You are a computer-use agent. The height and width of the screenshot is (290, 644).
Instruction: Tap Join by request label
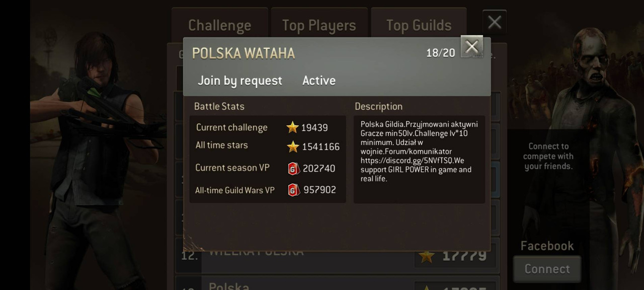(240, 81)
